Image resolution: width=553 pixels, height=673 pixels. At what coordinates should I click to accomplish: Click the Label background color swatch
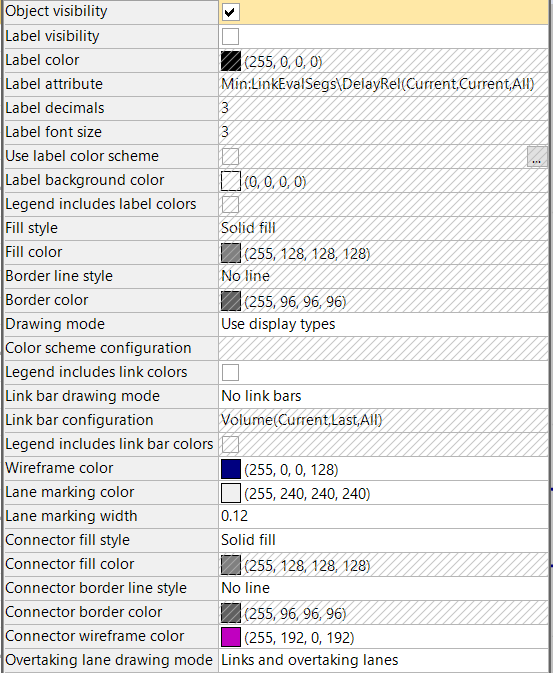[231, 181]
